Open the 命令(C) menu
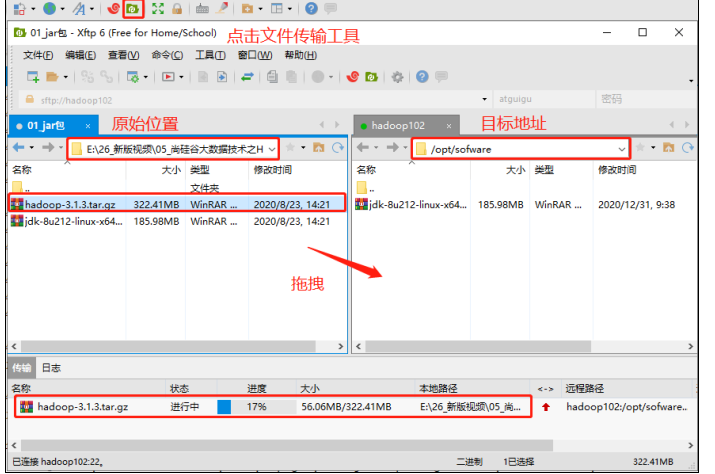The width and height of the screenshot is (715, 474). click(167, 55)
